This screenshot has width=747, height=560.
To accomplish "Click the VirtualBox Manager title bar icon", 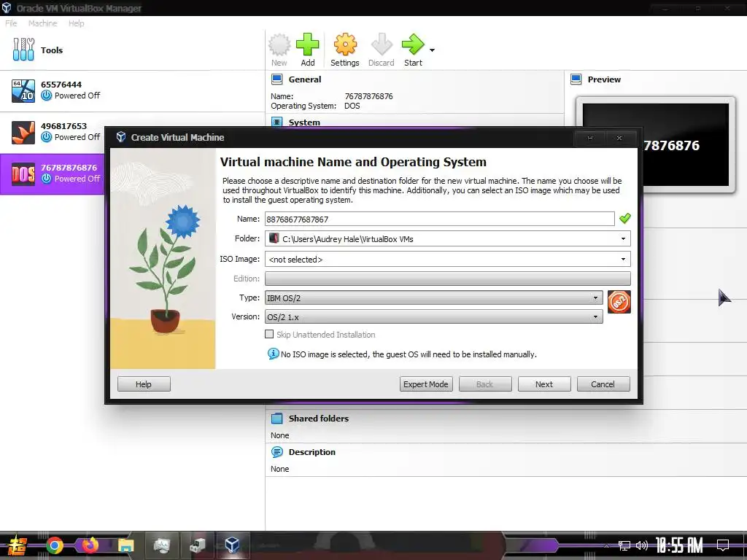I will click(x=6, y=7).
